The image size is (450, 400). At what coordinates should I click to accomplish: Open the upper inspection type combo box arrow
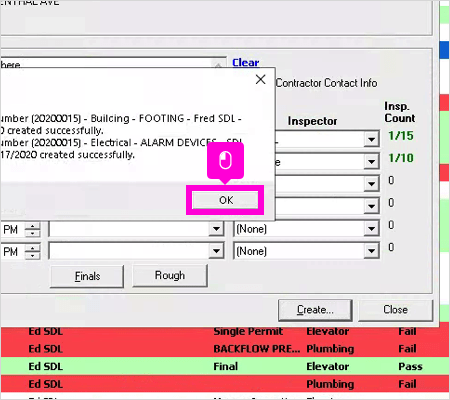[x=216, y=229]
